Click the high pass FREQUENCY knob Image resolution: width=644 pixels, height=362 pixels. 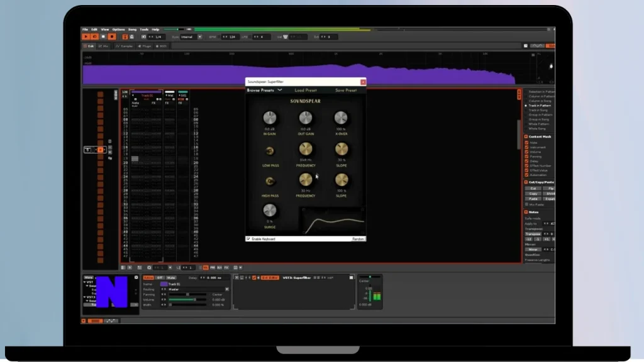[306, 179]
